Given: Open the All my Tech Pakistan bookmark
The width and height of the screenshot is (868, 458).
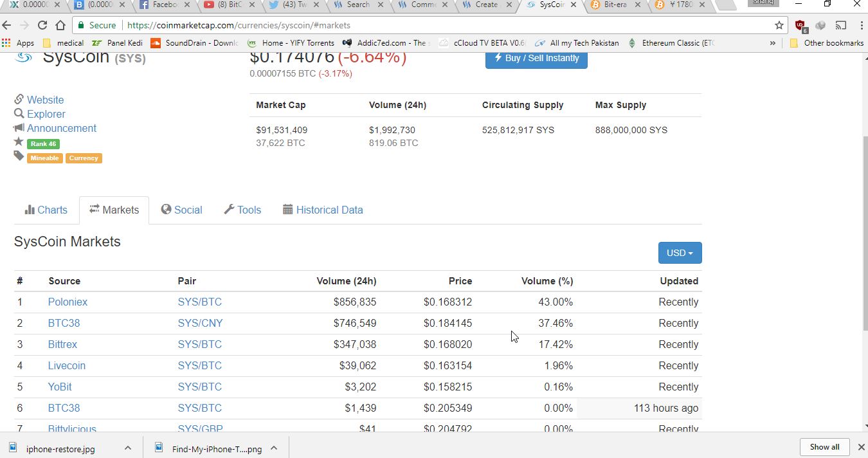Looking at the screenshot, I should coord(577,43).
